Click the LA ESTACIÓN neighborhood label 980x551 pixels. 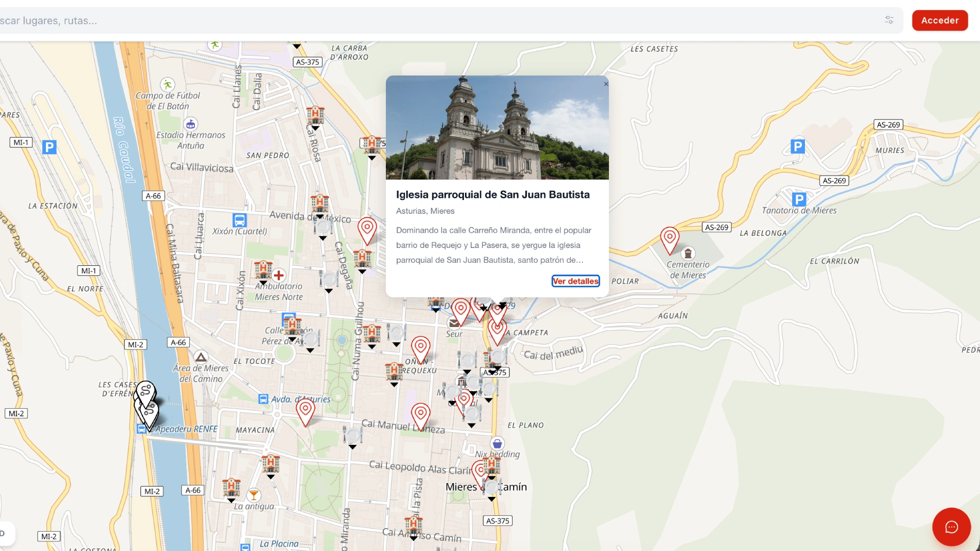[53, 206]
